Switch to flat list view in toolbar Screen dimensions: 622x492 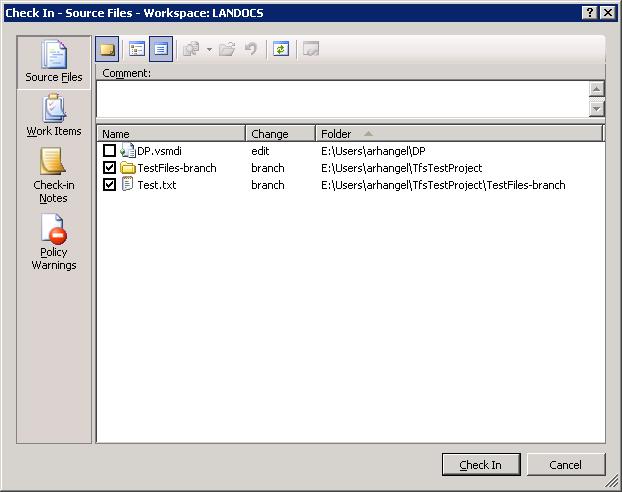161,49
